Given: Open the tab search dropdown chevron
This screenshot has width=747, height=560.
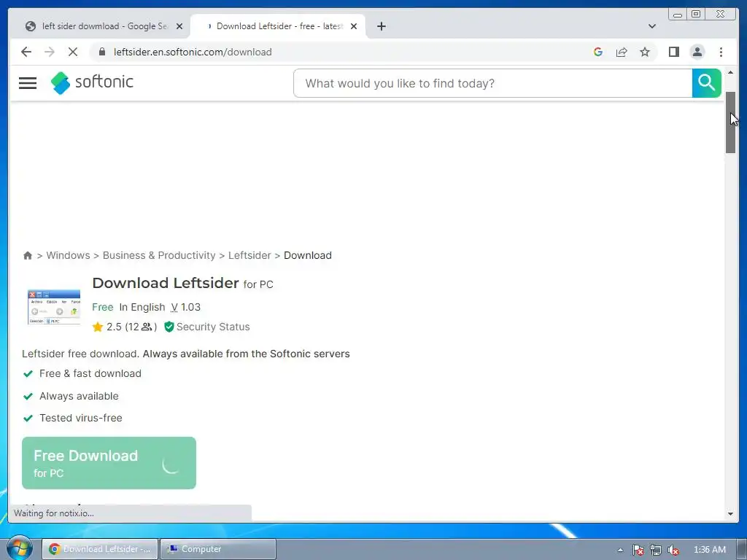Looking at the screenshot, I should (x=651, y=26).
